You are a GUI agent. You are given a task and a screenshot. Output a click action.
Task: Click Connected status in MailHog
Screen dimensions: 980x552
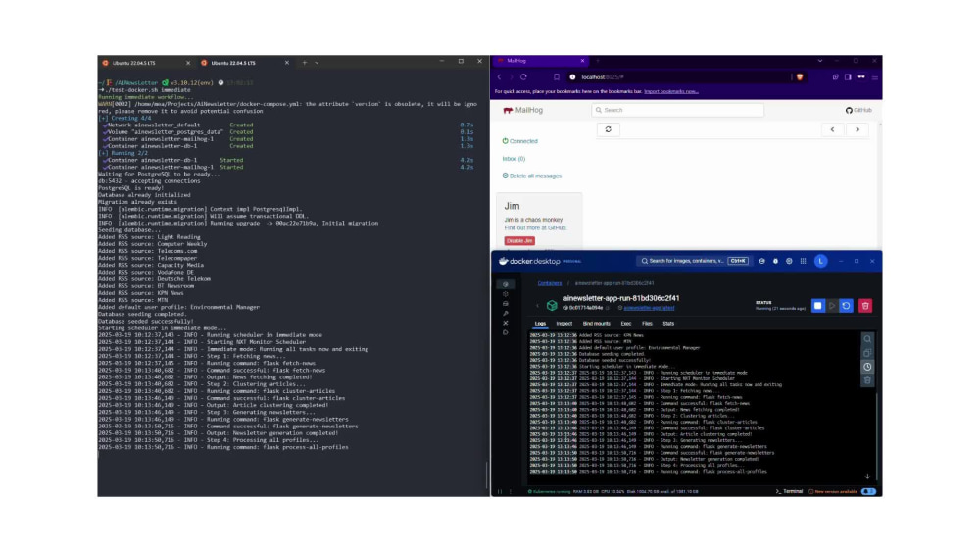pyautogui.click(x=520, y=141)
